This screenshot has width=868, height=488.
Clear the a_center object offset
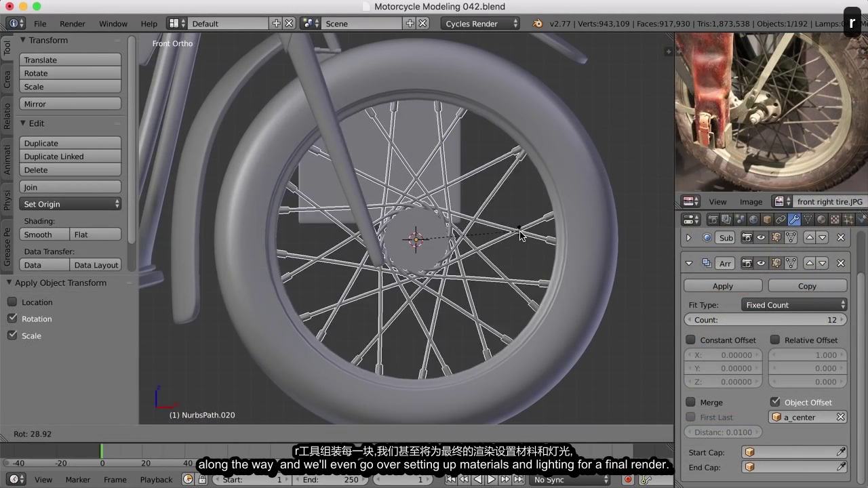[841, 417]
